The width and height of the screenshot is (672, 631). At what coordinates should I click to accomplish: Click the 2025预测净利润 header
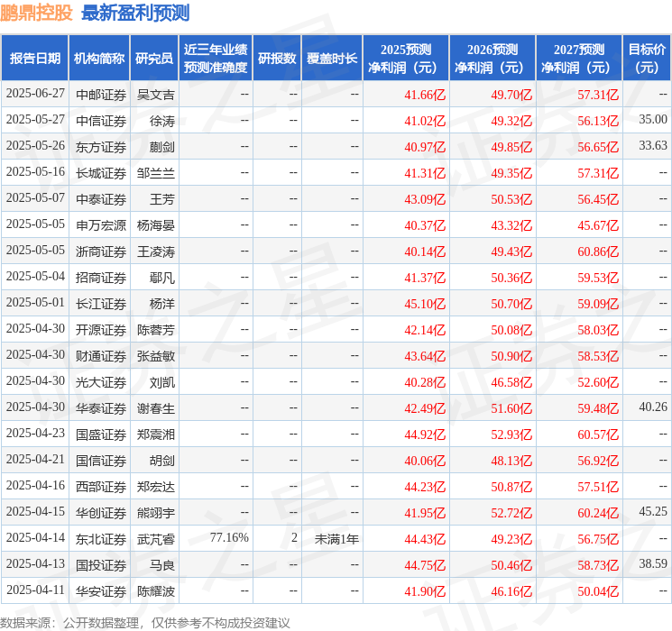click(x=406, y=59)
